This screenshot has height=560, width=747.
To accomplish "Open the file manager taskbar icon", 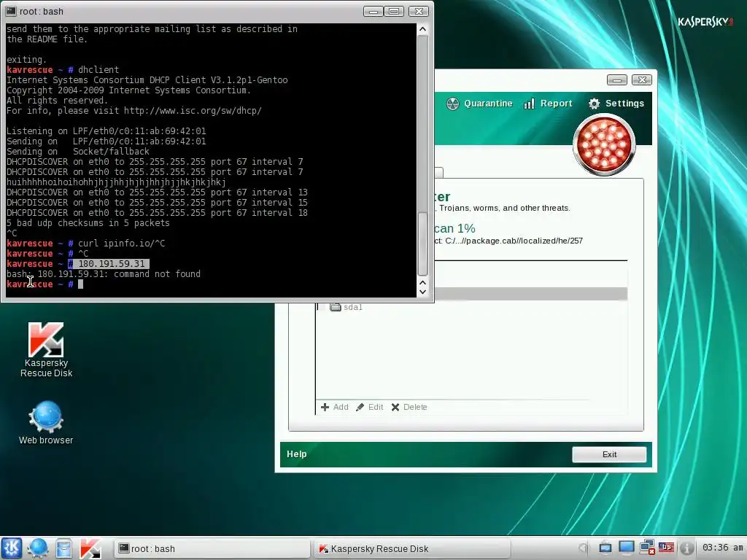I will (64, 548).
